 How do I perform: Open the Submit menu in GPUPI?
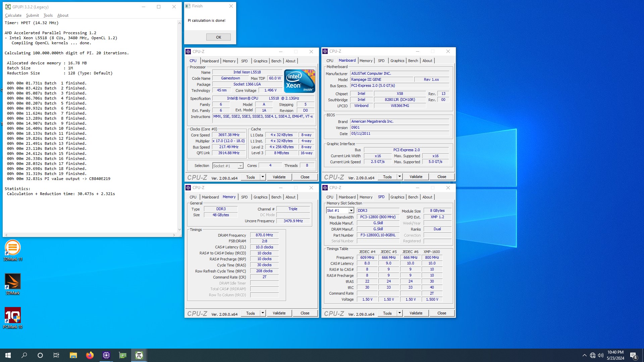32,15
